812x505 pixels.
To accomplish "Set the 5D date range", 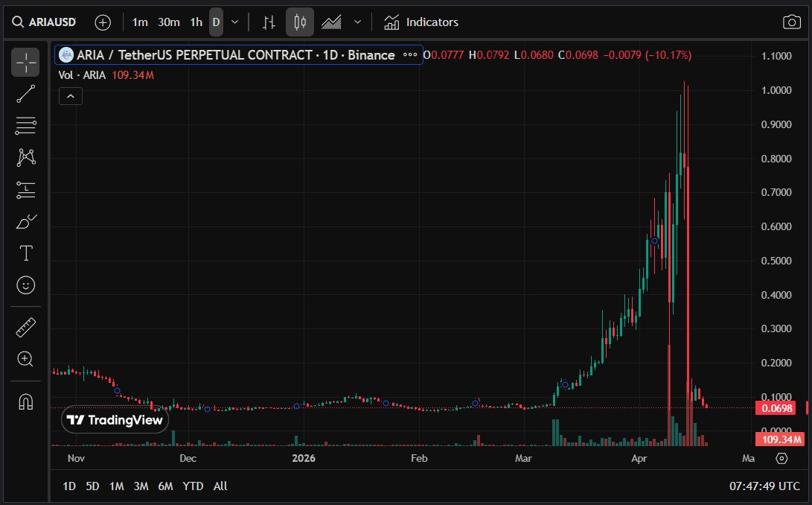I will 92,486.
